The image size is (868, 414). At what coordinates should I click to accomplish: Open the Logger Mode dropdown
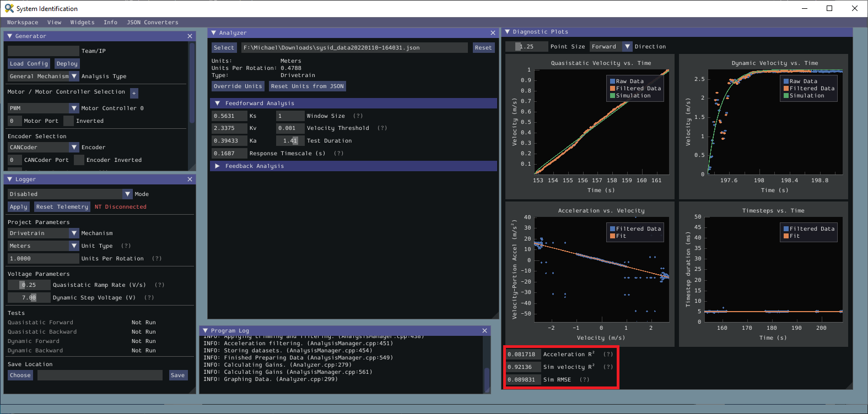[x=70, y=194]
